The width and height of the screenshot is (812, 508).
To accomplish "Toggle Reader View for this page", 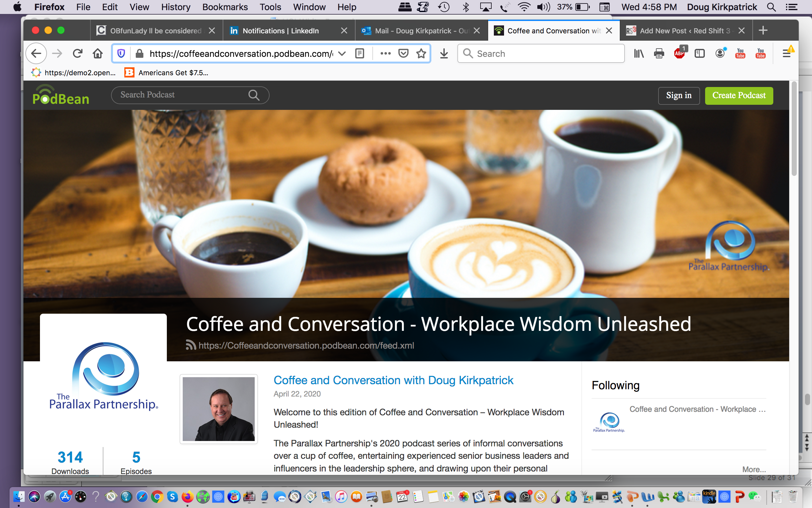I will coord(360,53).
